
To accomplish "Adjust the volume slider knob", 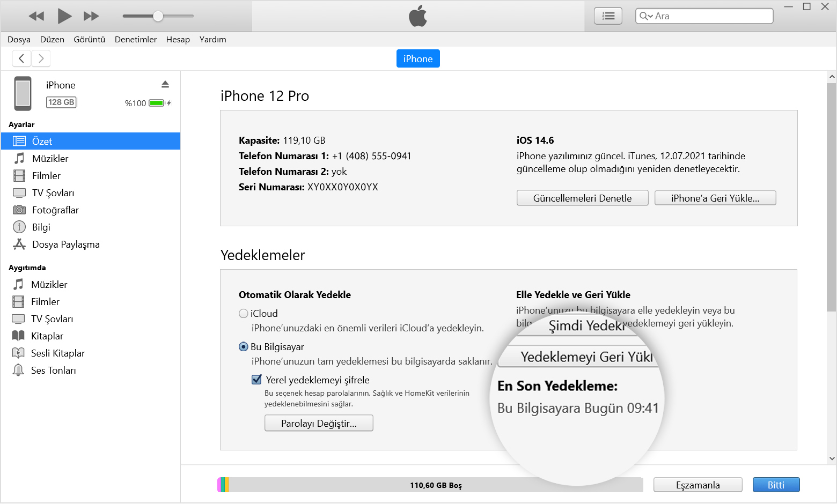I will pos(158,16).
